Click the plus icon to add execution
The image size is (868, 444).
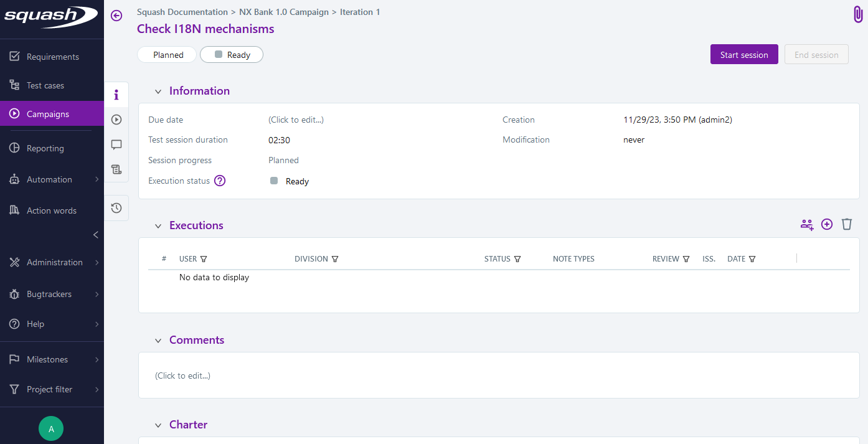point(827,224)
